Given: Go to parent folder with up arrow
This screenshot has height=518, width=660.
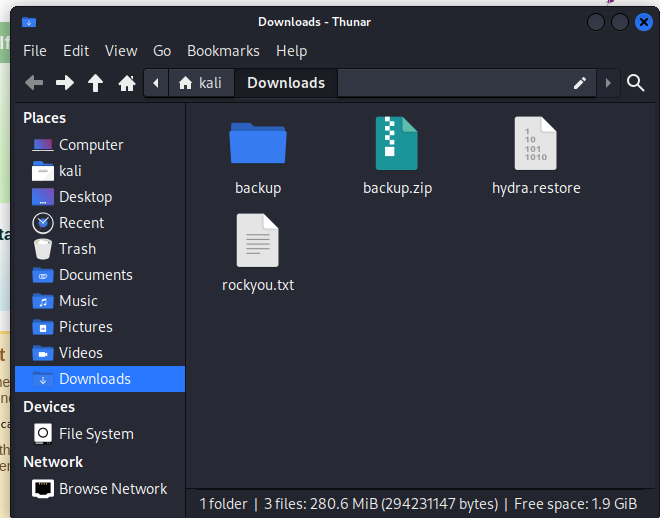Looking at the screenshot, I should click(x=96, y=83).
